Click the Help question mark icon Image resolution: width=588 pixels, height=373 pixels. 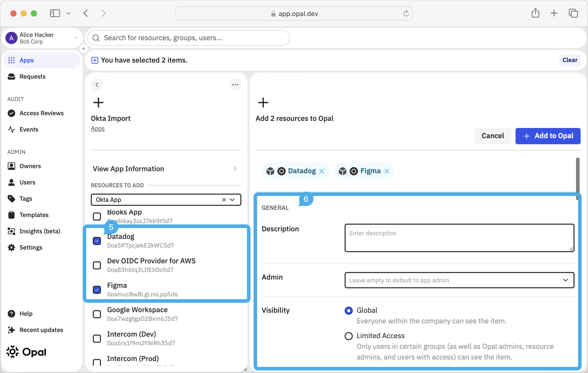(x=11, y=314)
